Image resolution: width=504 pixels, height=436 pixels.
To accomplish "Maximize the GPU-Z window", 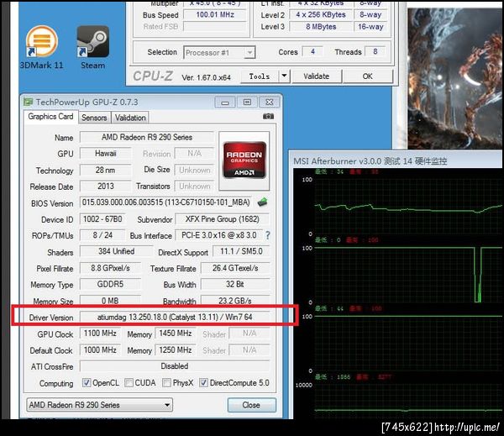I will point(247,102).
